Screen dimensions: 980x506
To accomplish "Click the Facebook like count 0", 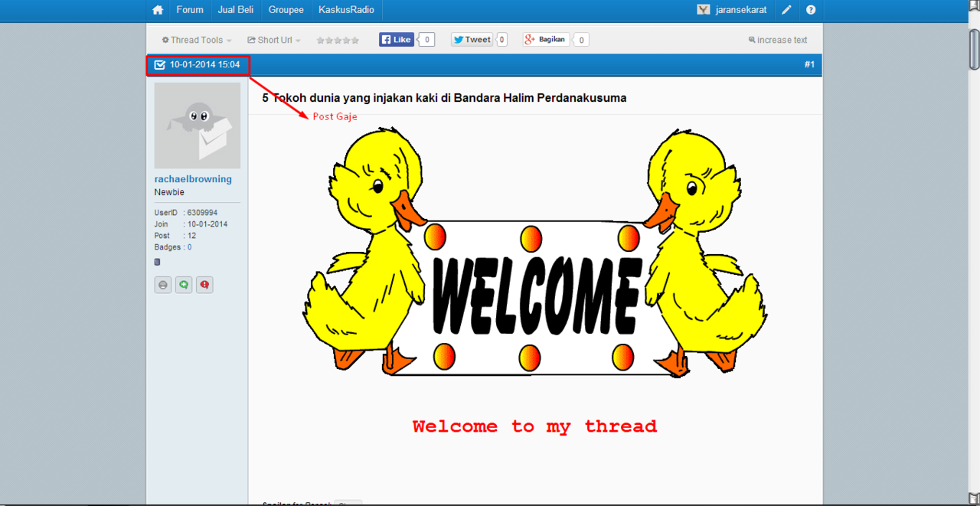I will click(426, 40).
